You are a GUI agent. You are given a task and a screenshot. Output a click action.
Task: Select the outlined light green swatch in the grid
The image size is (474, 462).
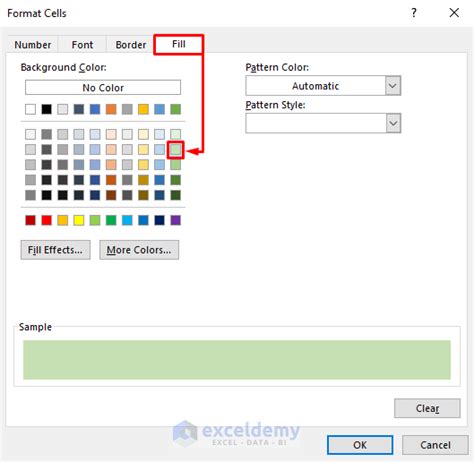point(176,150)
